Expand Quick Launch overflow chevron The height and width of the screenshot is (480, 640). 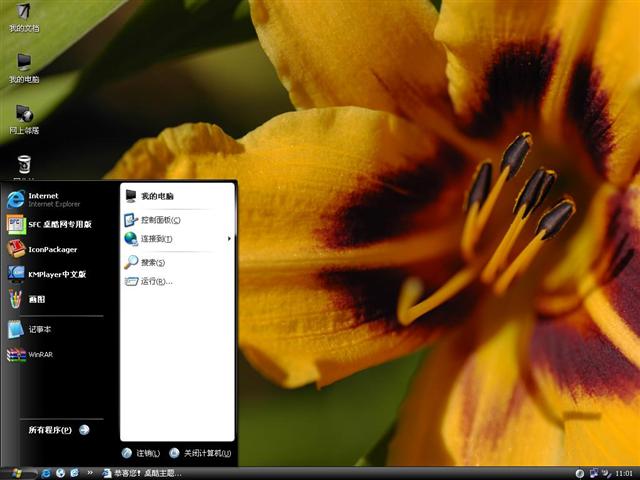point(90,473)
